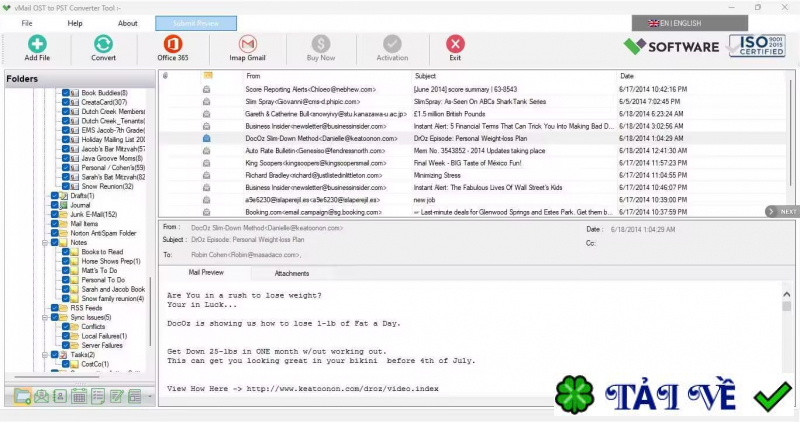Viewport: 800px width, 422px height.
Task: Select the King Soopers email row
Action: 474,163
